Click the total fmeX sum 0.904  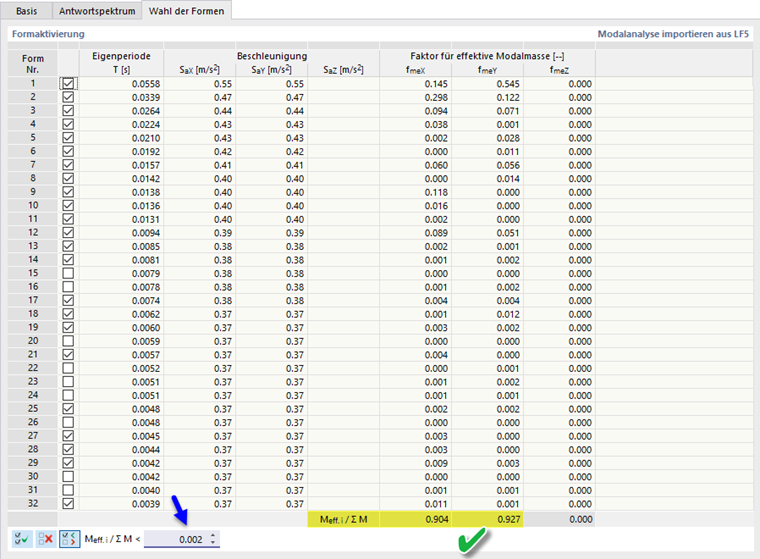[x=415, y=519]
